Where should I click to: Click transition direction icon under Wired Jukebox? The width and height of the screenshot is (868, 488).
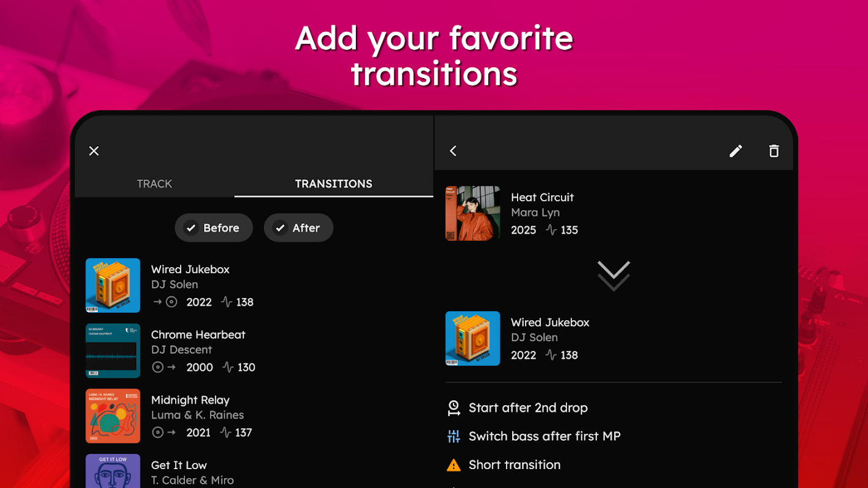tap(165, 302)
